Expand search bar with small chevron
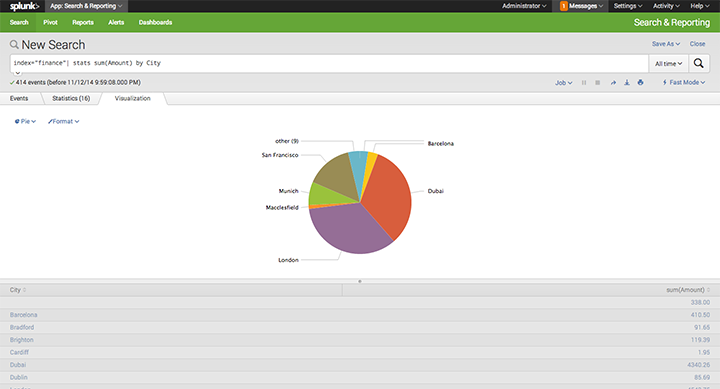 click(x=17, y=73)
